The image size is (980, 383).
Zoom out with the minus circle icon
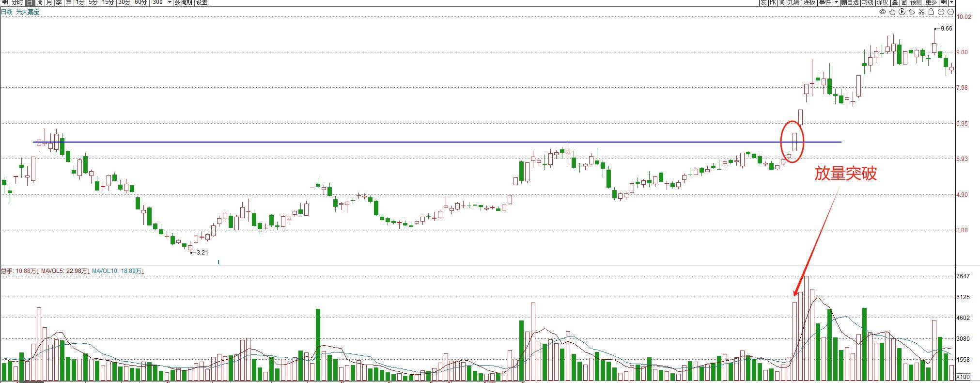pyautogui.click(x=950, y=12)
